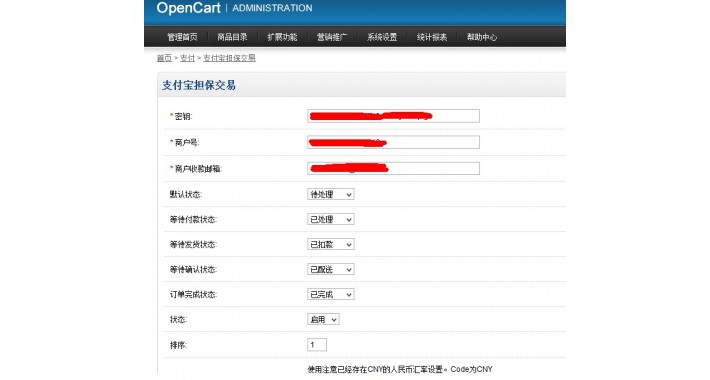Screen dimensions: 710x380
Task: Go to 支付 breadcrumb link
Action: [x=187, y=58]
